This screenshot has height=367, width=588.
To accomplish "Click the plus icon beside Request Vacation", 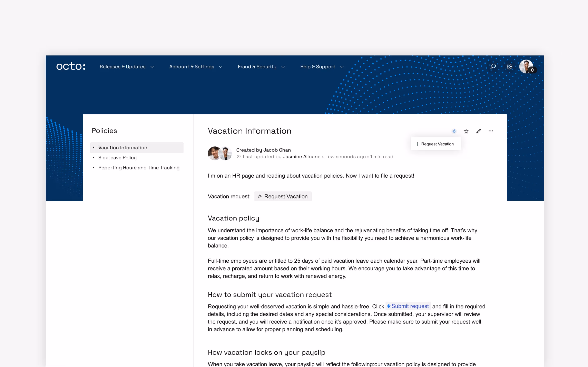I will click(x=417, y=144).
